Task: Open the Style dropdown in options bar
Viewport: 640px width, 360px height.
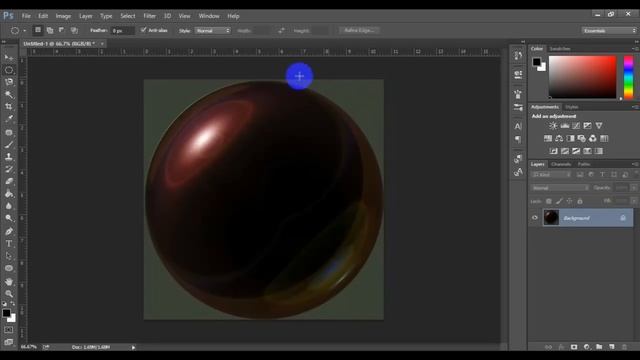Action: (212, 31)
